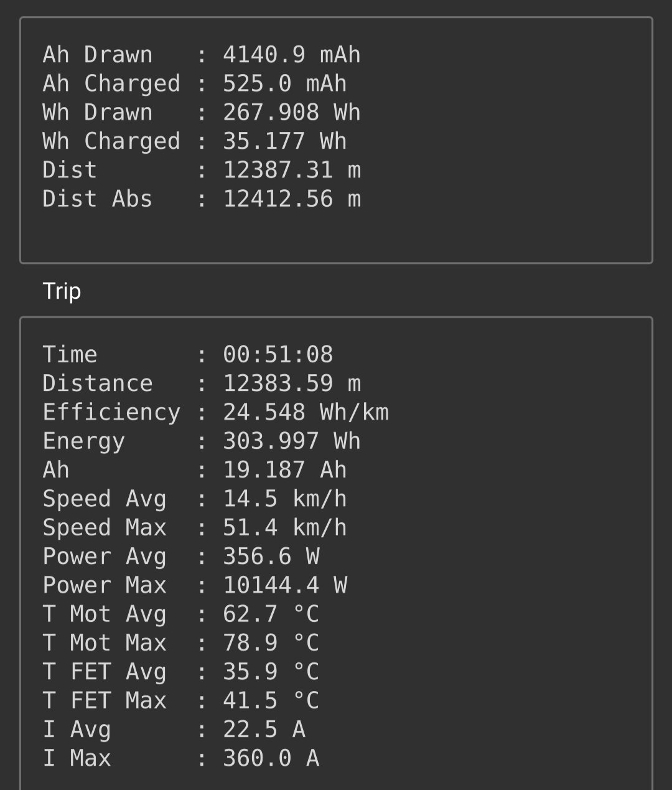
Task: Click the Ah Drawn value 4140.9 mAh
Action: pyautogui.click(x=291, y=55)
